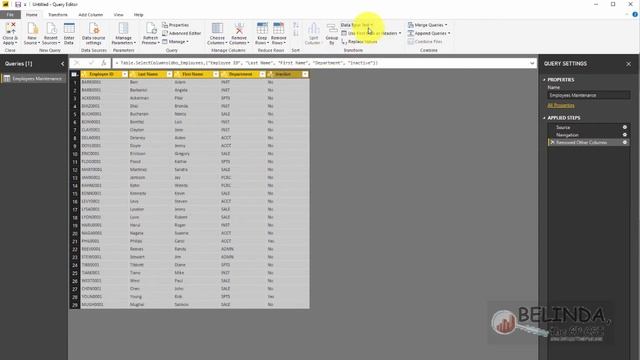Viewport: 640px width, 360px height.
Task: Click Use First Row as Headers
Action: (x=371, y=33)
